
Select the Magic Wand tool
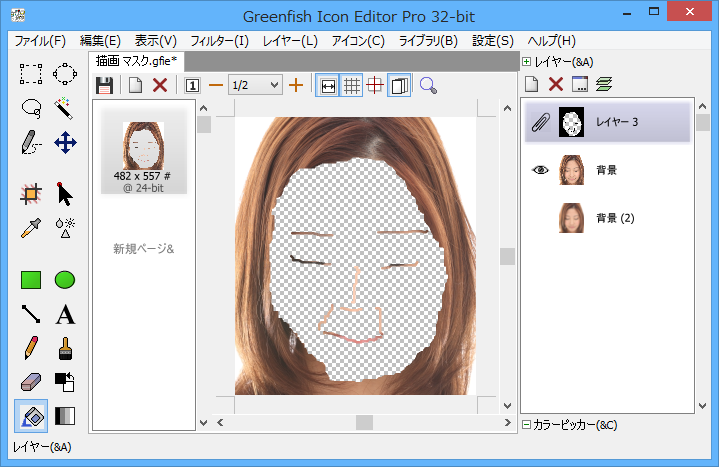pos(65,107)
